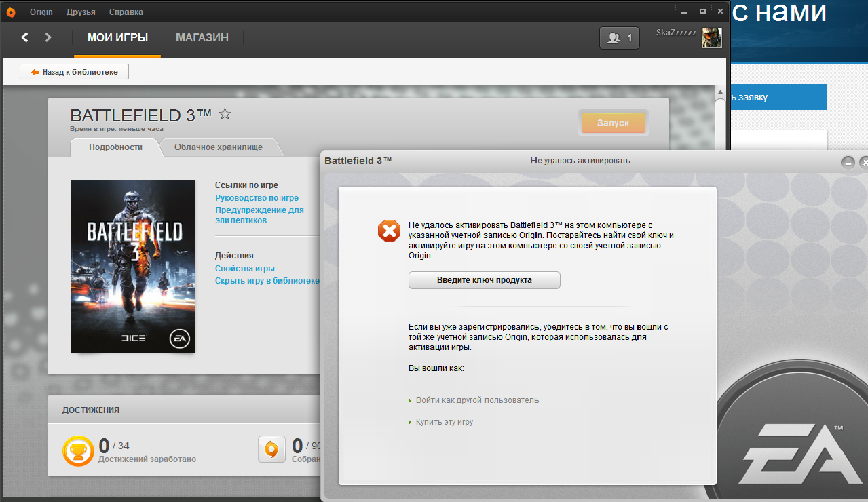
Task: Click the Время в игре playtime text
Action: tap(117, 129)
